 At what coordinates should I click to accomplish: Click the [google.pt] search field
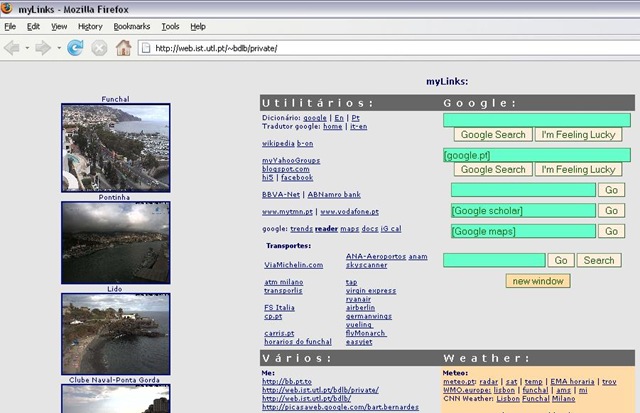(x=537, y=155)
